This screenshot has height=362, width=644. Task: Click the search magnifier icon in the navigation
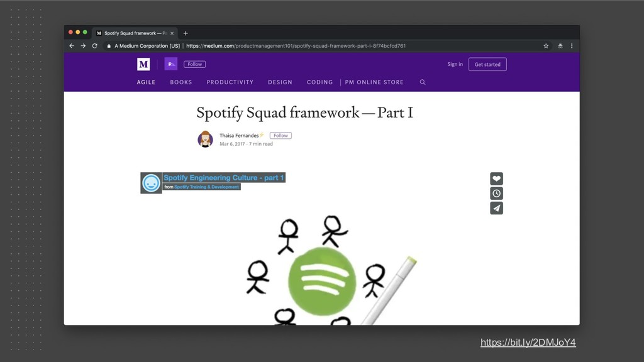pyautogui.click(x=423, y=82)
